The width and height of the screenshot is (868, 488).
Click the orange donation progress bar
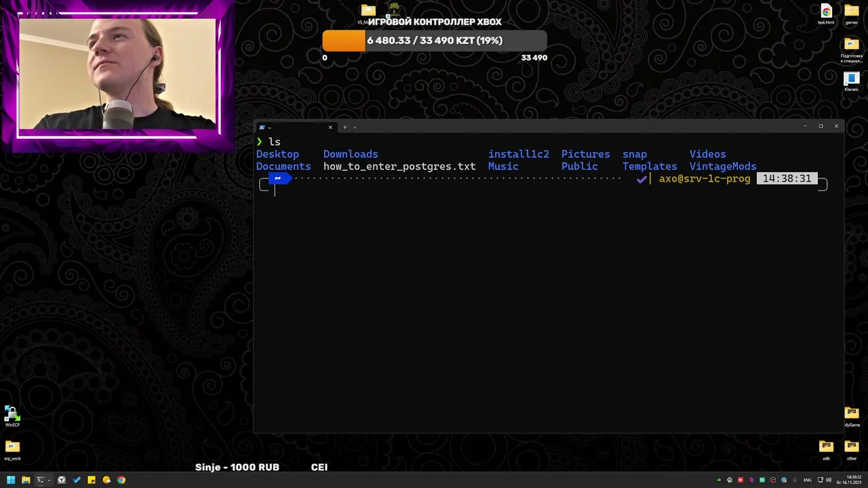[434, 41]
